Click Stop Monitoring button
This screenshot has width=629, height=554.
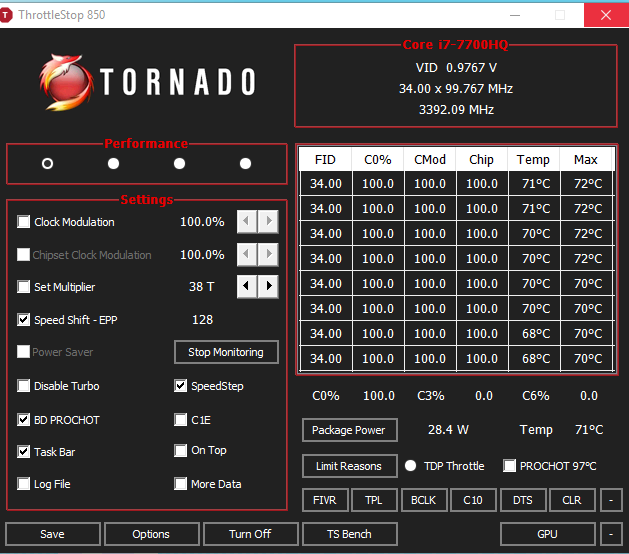(x=226, y=352)
